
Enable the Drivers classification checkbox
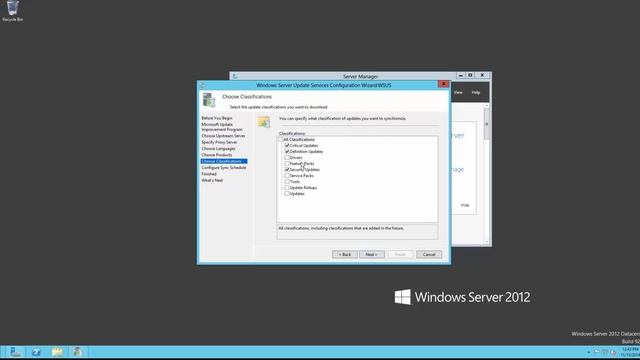(x=287, y=158)
